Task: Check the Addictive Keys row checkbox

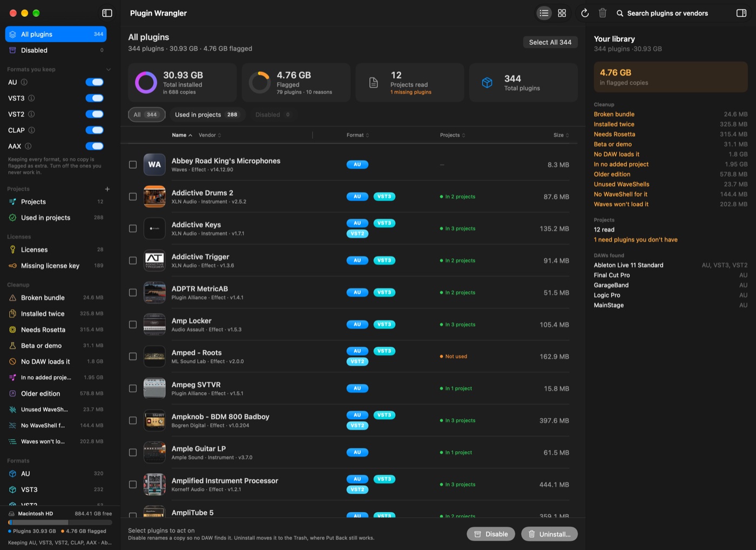Action: pyautogui.click(x=133, y=229)
